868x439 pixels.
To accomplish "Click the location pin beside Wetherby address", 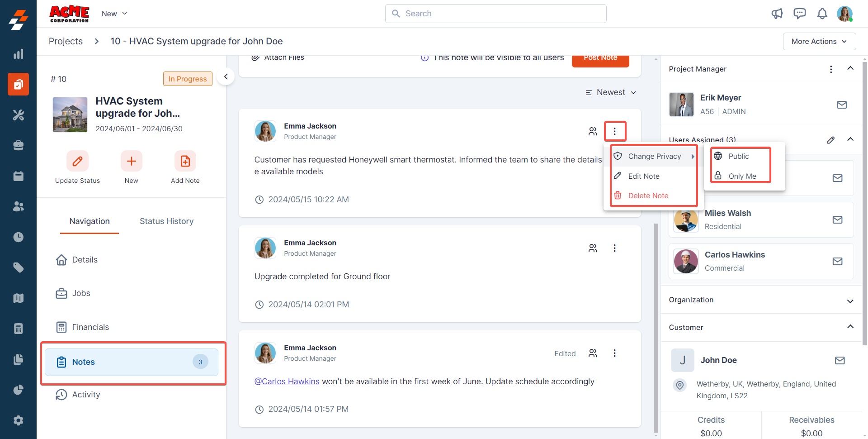I will pyautogui.click(x=680, y=385).
